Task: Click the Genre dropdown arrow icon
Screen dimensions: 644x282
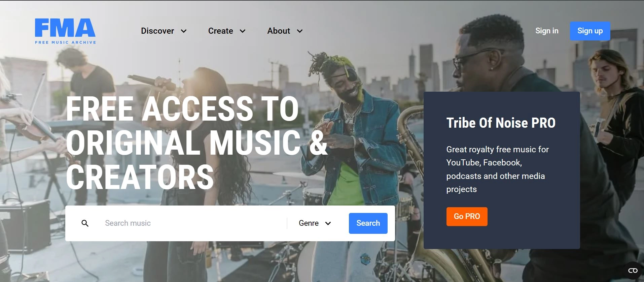Action: (x=328, y=223)
